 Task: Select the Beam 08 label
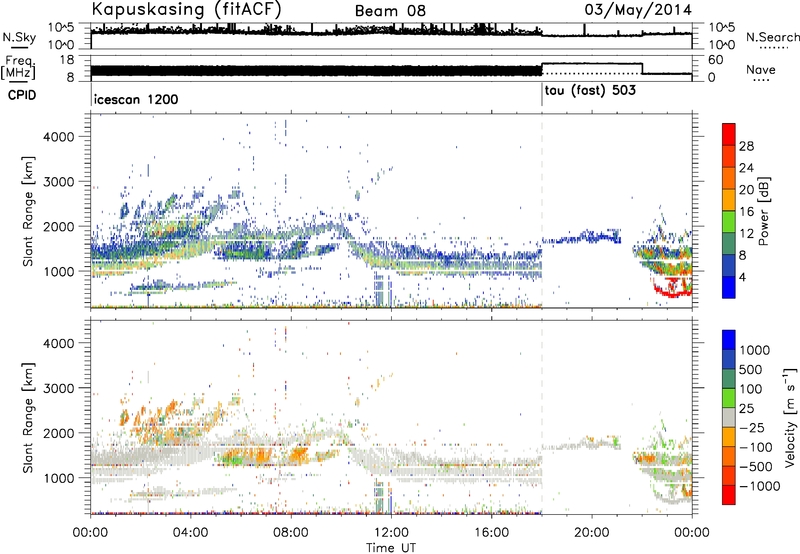coord(390,11)
